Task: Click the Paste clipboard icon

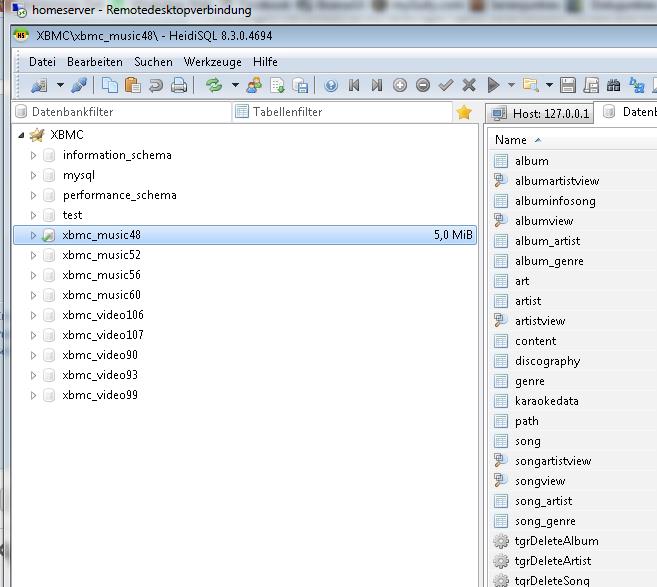Action: (x=132, y=85)
